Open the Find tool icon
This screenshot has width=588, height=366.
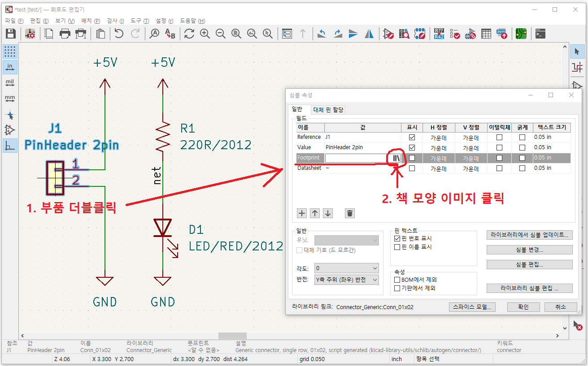point(154,34)
